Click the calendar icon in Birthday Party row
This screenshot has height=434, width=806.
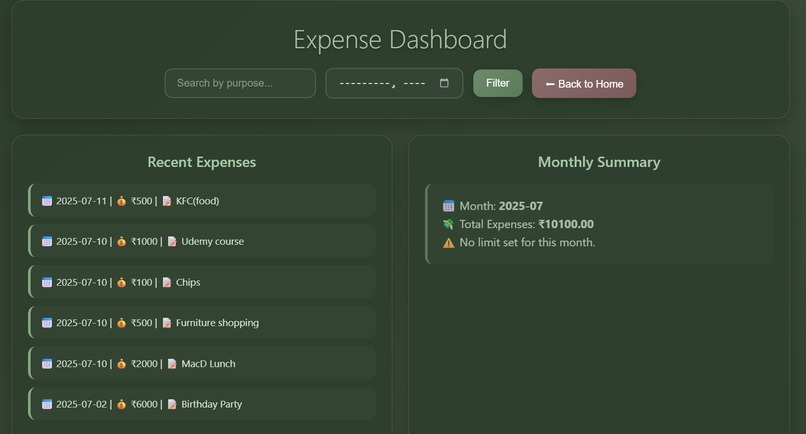tap(47, 404)
